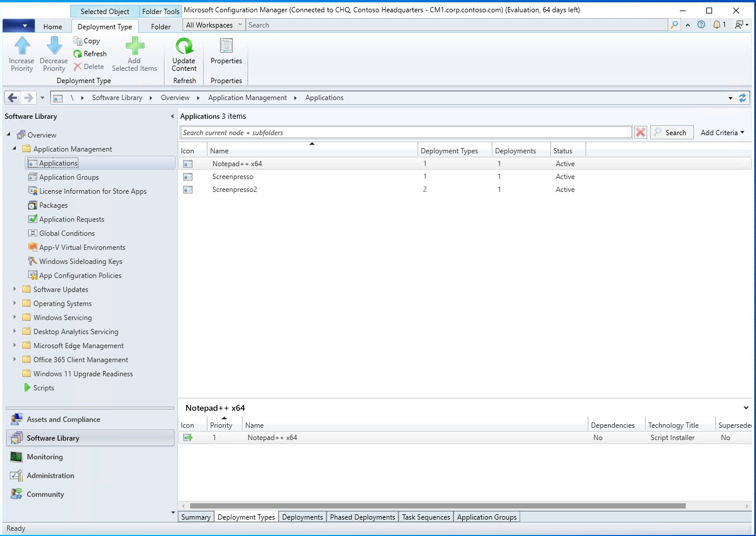The height and width of the screenshot is (536, 756).
Task: Click Refresh in the Deployment Type group
Action: pos(90,54)
